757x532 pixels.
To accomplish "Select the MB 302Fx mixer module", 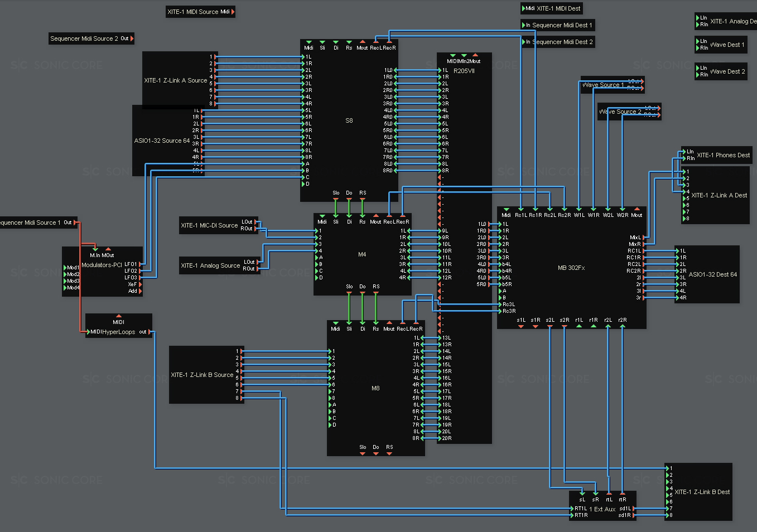I will [x=571, y=268].
